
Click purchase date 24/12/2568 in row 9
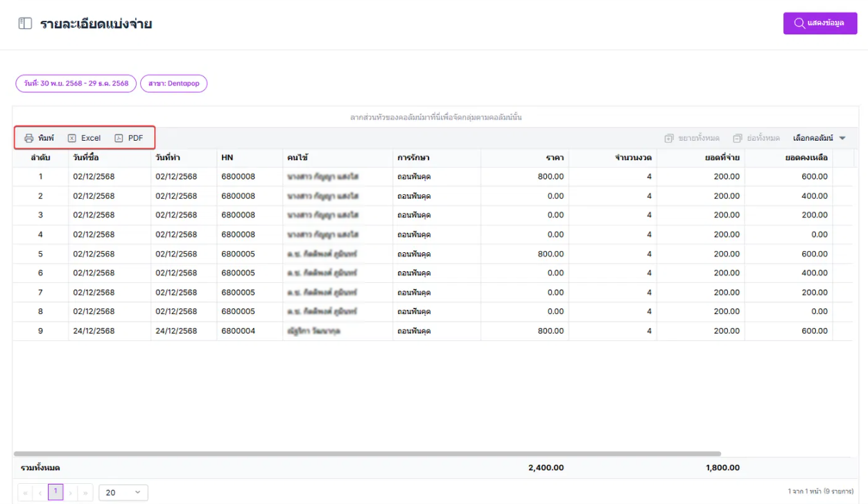(x=94, y=331)
